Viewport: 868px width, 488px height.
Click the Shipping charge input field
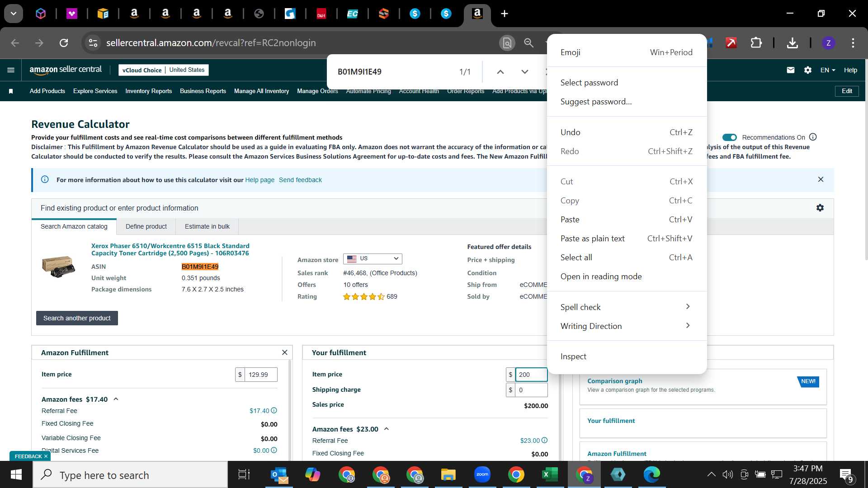[x=531, y=390]
